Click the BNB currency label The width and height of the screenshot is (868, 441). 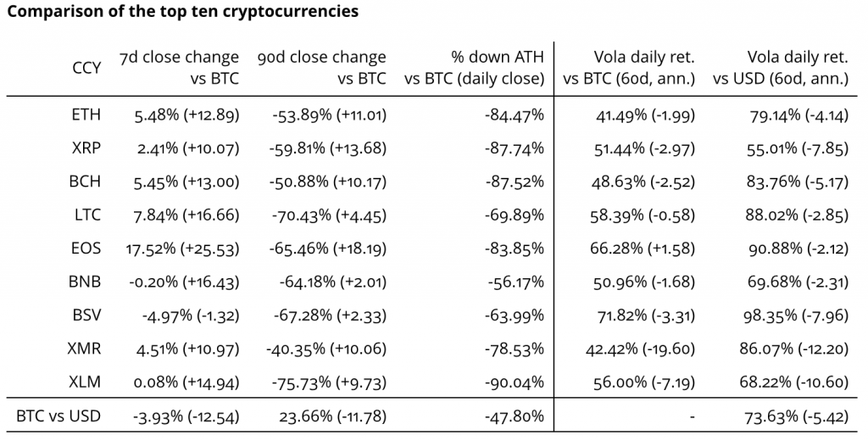86,282
